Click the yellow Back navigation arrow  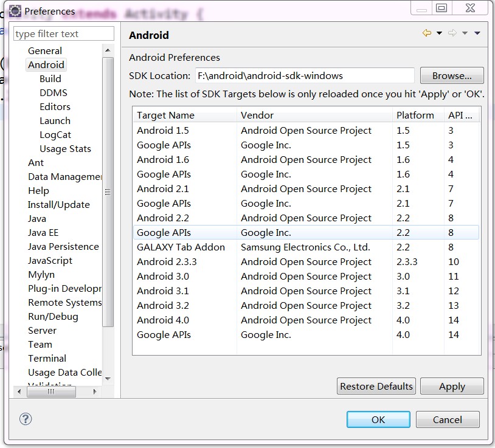pyautogui.click(x=426, y=33)
